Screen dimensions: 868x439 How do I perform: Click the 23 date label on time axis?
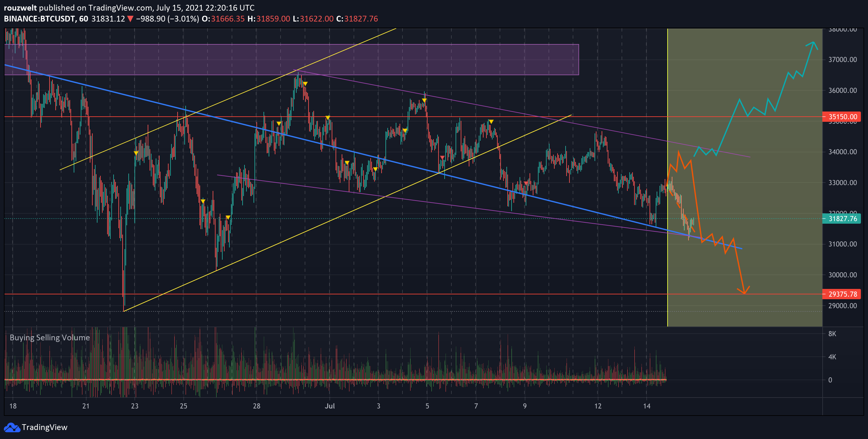pos(135,406)
